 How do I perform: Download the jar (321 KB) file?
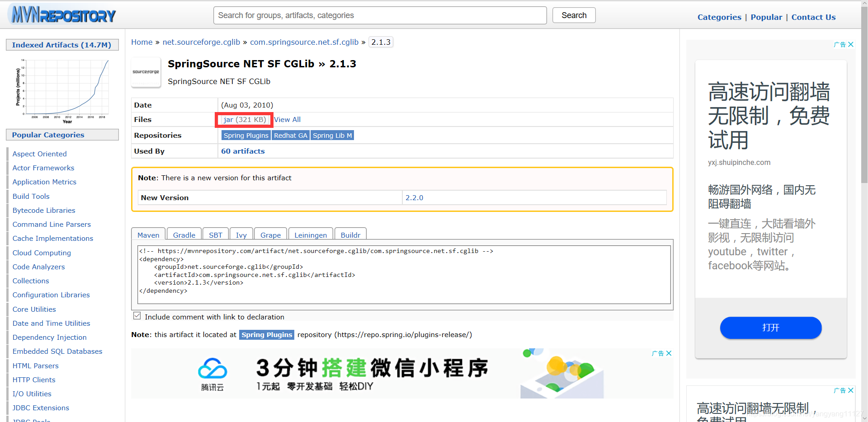tap(244, 119)
